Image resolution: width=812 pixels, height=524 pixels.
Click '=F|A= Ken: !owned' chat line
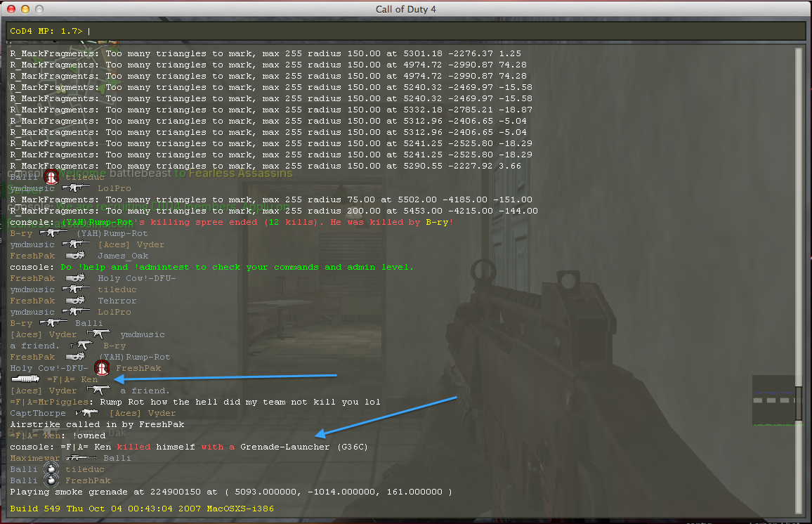click(58, 435)
